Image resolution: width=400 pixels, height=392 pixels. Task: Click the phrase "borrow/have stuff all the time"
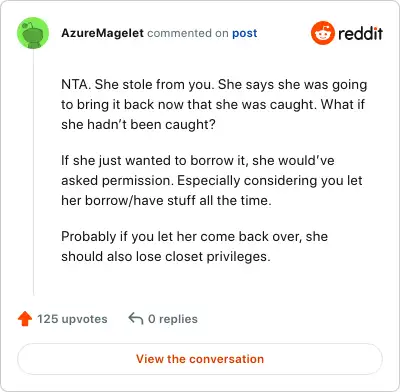click(178, 201)
